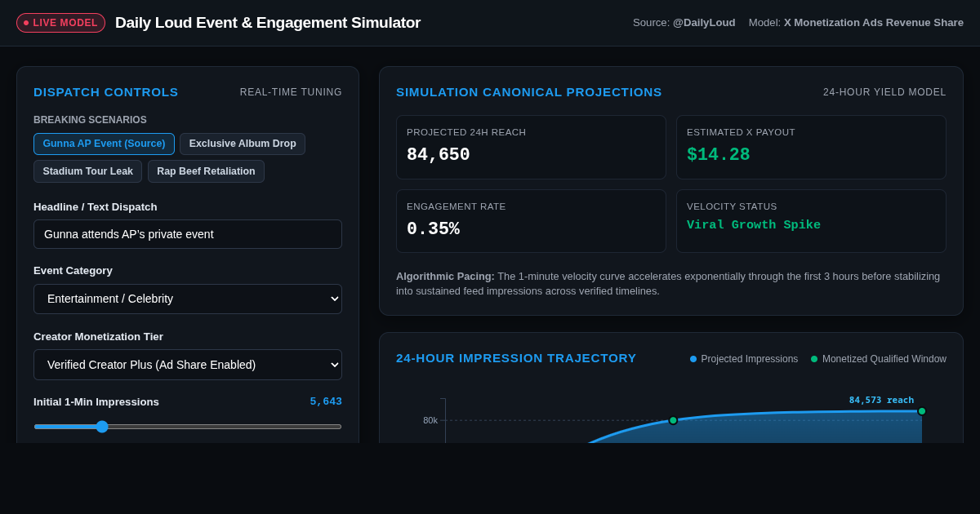Screen dimensions: 980x514
Task: Click the Estimated X Payout value $14.28
Action: point(719,155)
